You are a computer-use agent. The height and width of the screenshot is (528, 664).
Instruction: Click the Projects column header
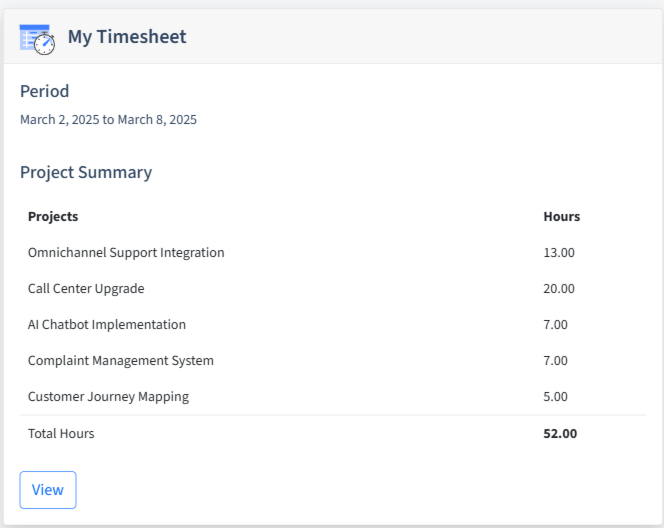point(53,216)
